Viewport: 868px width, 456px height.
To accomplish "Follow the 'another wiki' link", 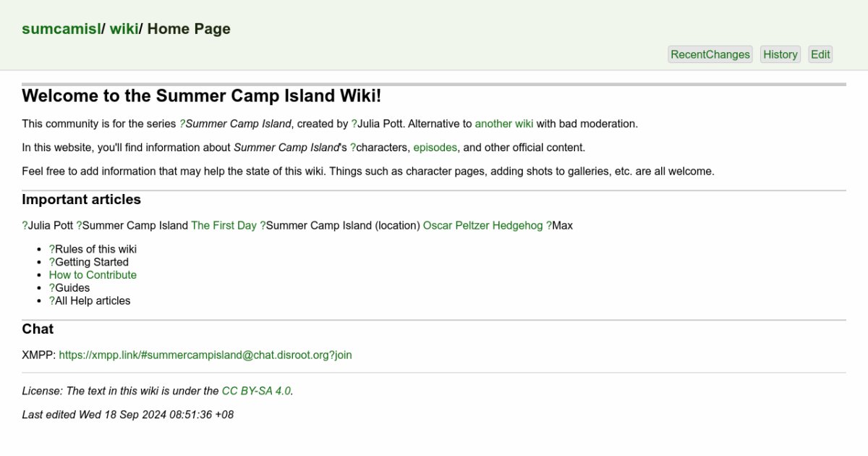I will coord(503,124).
